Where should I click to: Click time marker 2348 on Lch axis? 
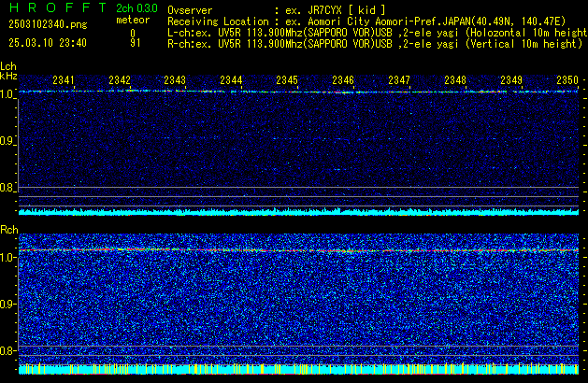[x=455, y=80]
